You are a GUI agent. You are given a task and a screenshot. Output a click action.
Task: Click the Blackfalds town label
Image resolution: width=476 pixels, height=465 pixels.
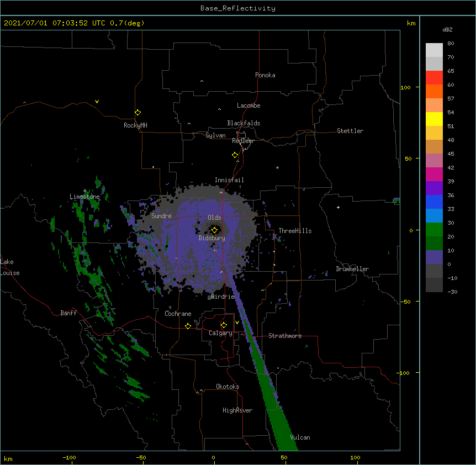244,123
